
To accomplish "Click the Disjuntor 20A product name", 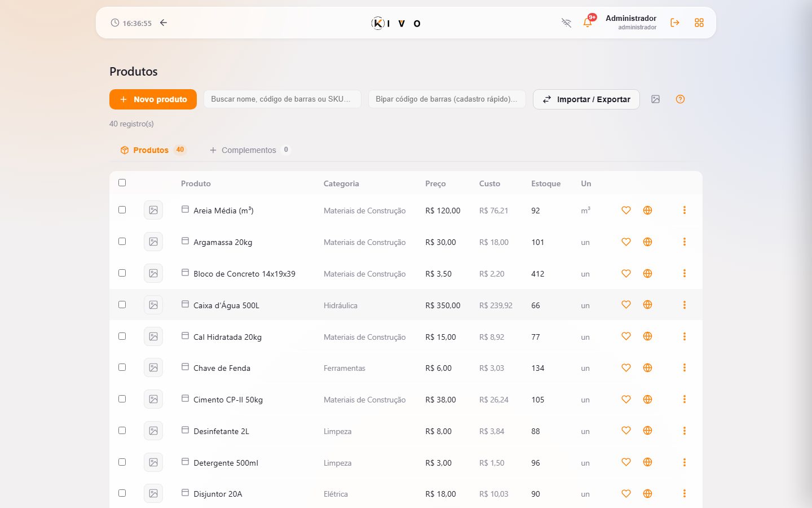I will click(218, 494).
